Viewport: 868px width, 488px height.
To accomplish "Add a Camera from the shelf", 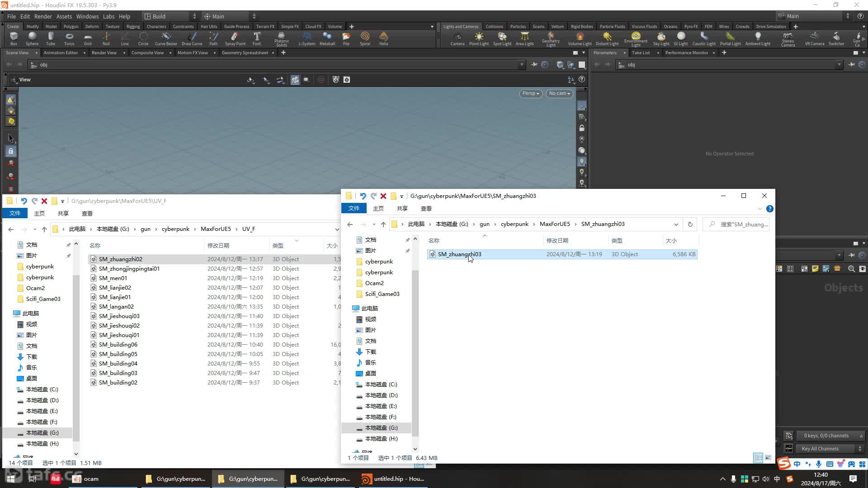I will click(x=458, y=39).
